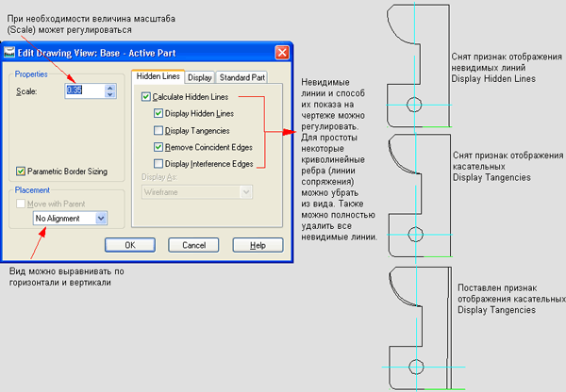Toggle Calculate Hidden Lines checkbox
Screen dimensions: 566x392
(x=145, y=97)
